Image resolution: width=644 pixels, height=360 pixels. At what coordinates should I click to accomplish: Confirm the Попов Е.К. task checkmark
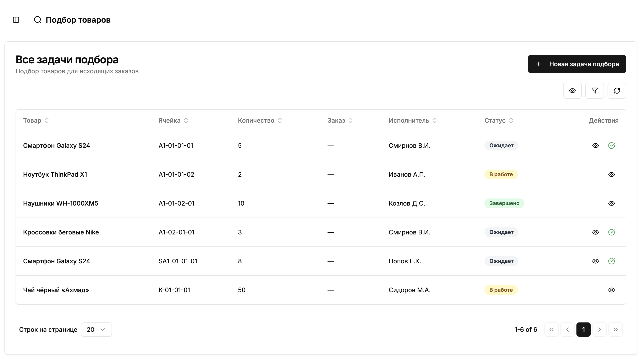coord(611,261)
